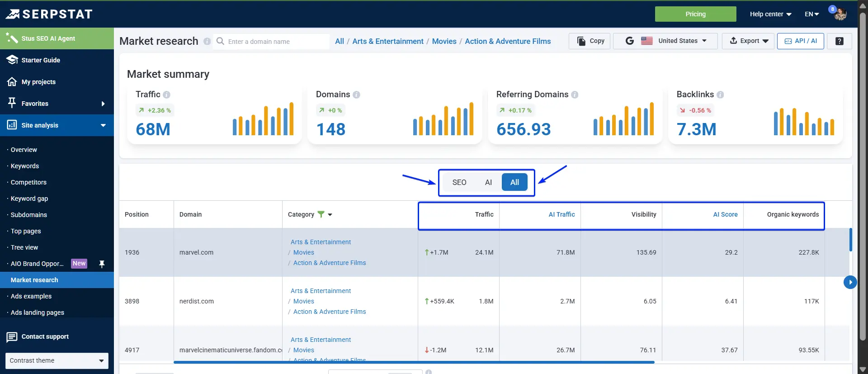Screen dimensions: 868x374
Task: Click the API / AI button
Action: point(800,41)
